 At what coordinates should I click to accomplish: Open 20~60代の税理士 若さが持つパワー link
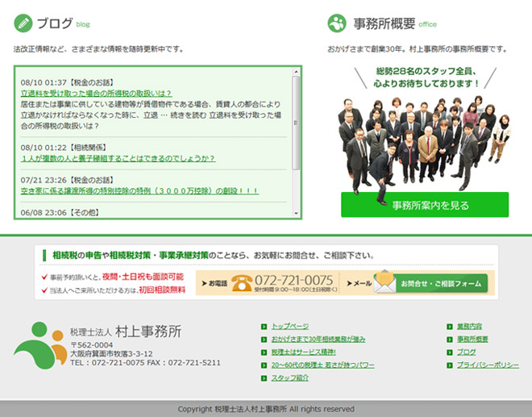pyautogui.click(x=323, y=365)
